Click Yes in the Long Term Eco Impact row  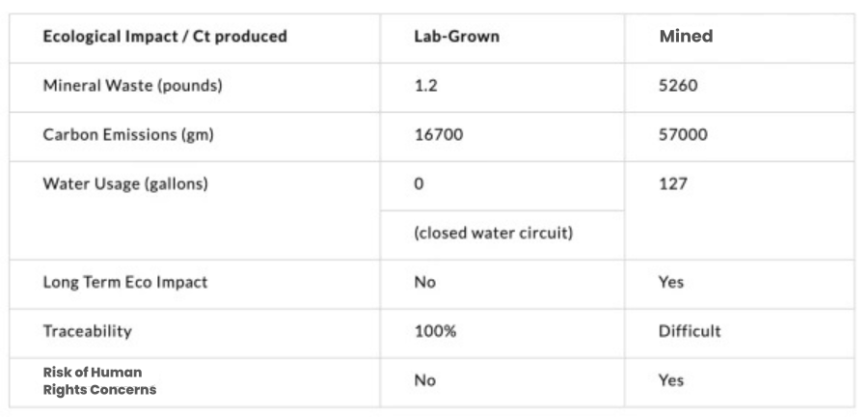tap(671, 282)
